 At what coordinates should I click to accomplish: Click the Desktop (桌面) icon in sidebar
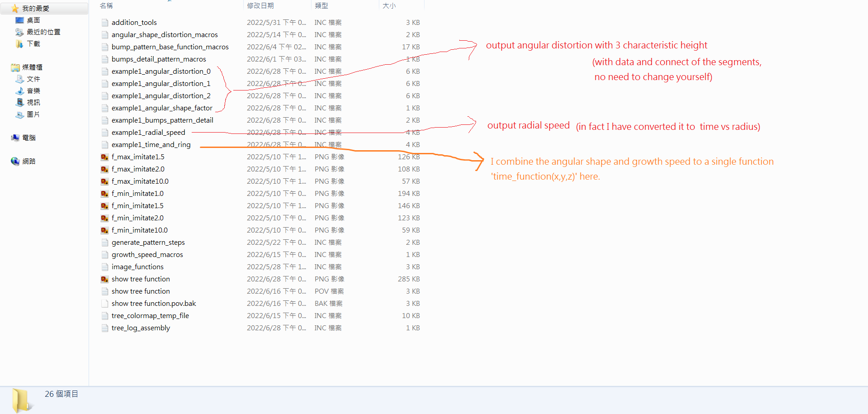19,20
